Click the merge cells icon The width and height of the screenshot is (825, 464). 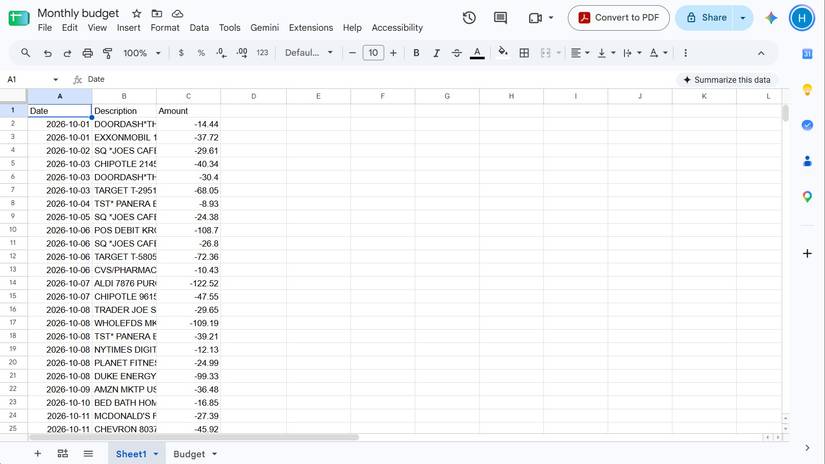546,53
